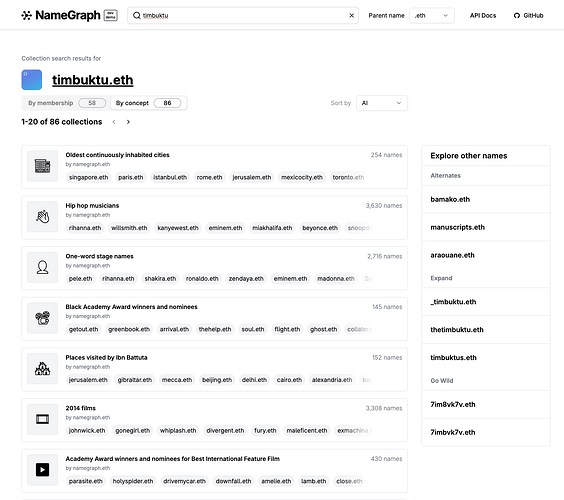Click the NameGraph logo icon
Image resolution: width=564 pixels, height=500 pixels.
pyautogui.click(x=26, y=15)
